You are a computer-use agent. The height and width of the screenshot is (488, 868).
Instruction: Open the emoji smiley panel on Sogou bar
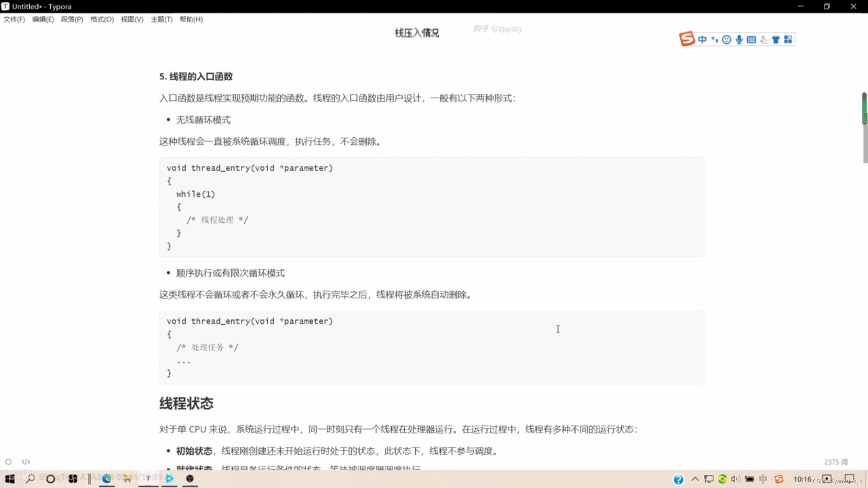point(726,39)
